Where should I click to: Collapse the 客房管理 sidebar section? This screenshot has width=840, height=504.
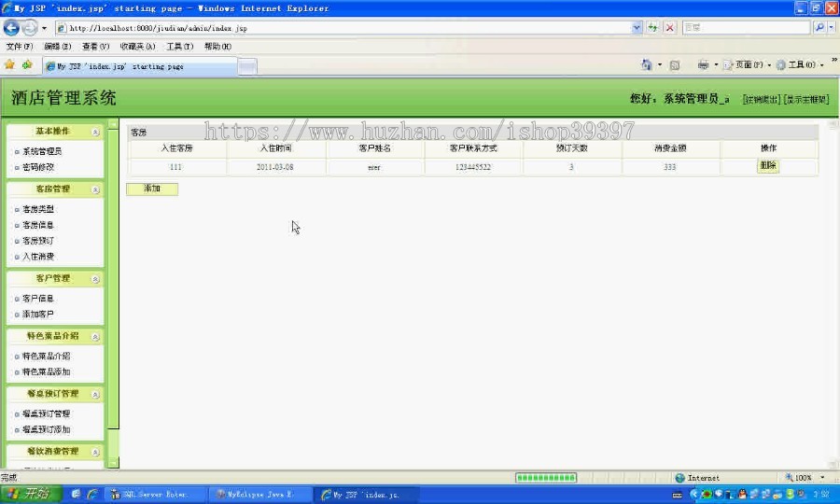coord(95,189)
